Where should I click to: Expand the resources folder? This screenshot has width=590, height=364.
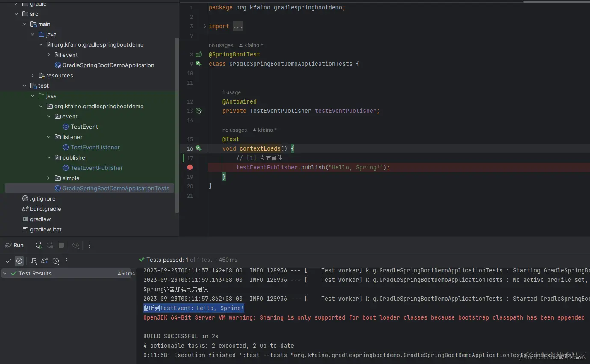point(33,75)
